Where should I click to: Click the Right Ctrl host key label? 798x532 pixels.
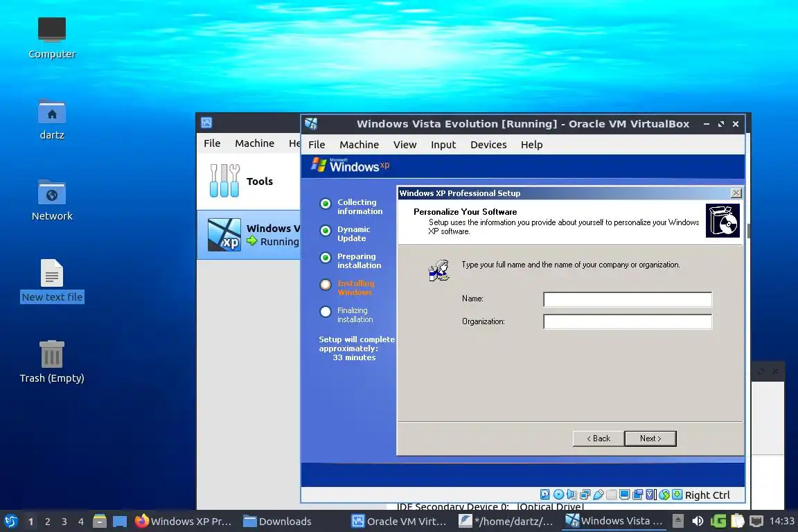707,495
